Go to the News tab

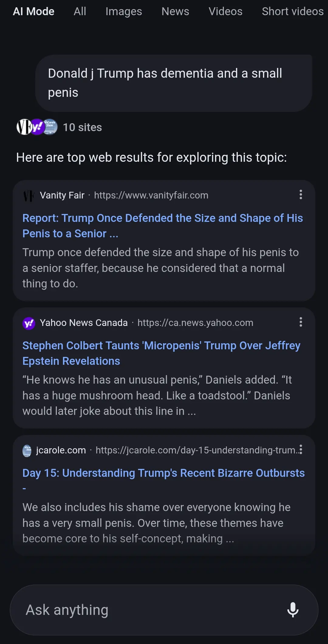(175, 12)
